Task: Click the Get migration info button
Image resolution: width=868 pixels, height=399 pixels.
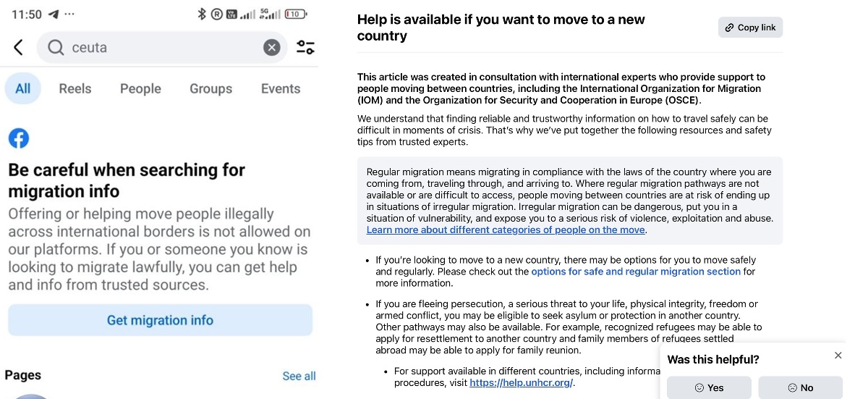Action: (160, 320)
